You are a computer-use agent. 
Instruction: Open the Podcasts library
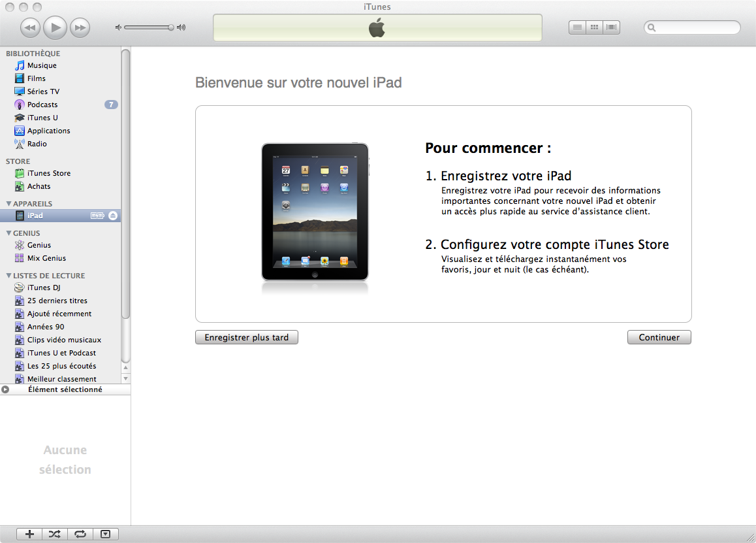pos(60,105)
